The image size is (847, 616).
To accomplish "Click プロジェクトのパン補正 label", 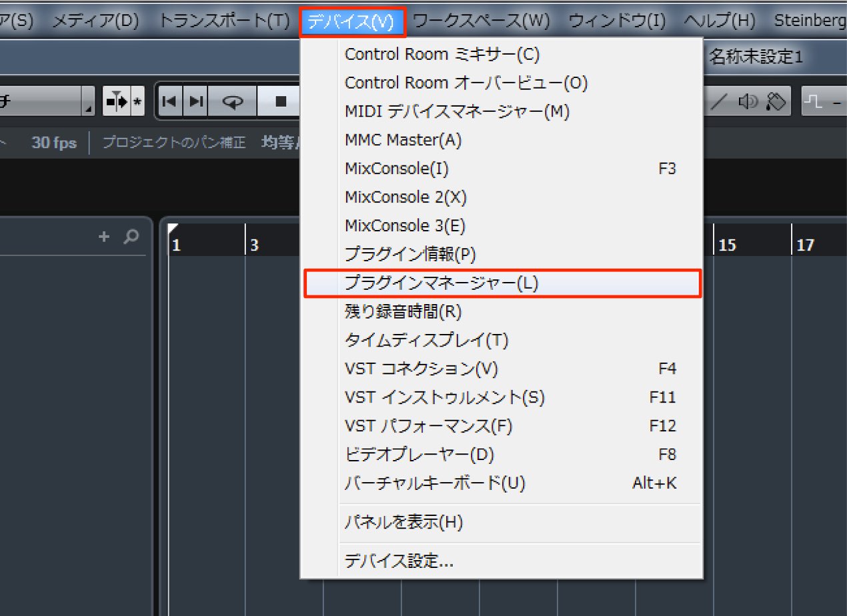I will [x=174, y=143].
